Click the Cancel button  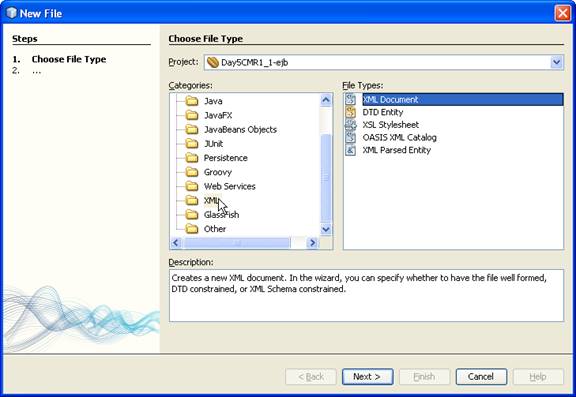tap(481, 377)
